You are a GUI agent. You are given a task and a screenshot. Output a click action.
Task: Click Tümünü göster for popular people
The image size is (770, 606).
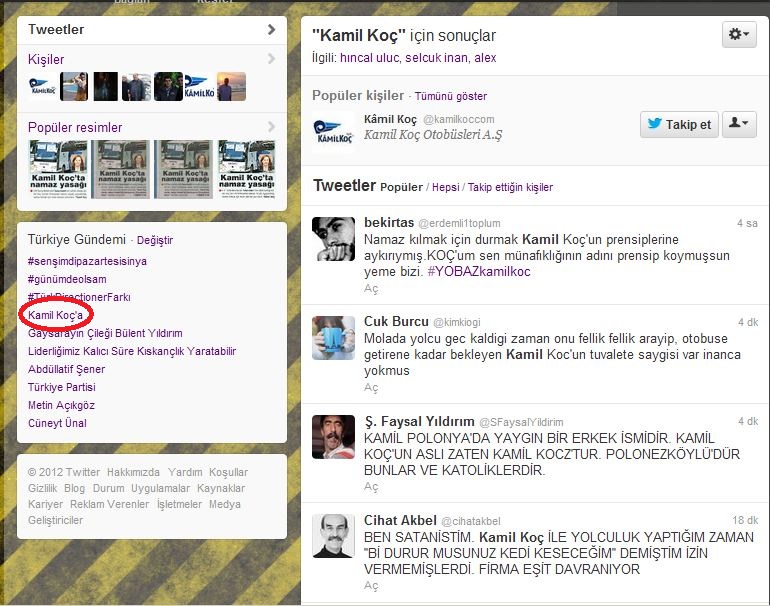coord(451,96)
